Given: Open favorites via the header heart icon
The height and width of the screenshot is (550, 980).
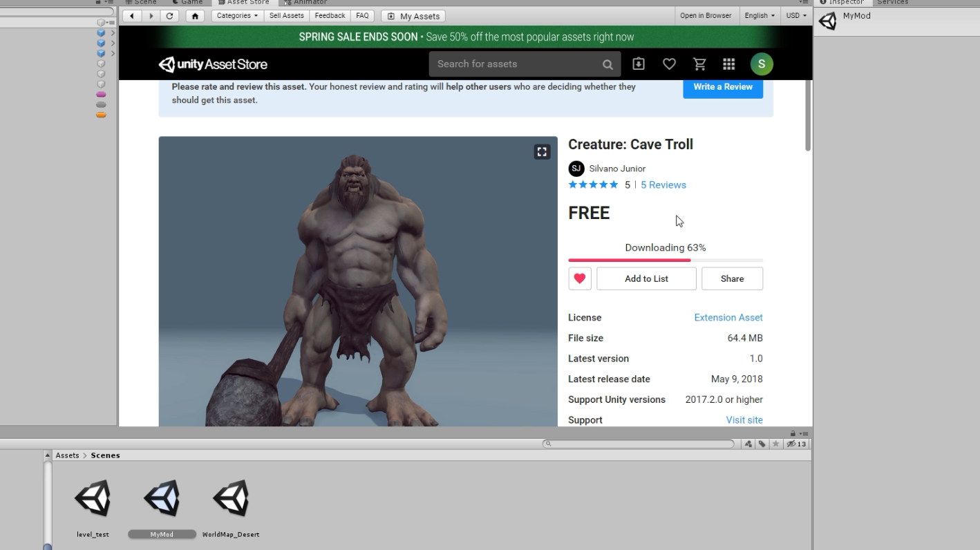Looking at the screenshot, I should click(x=669, y=64).
